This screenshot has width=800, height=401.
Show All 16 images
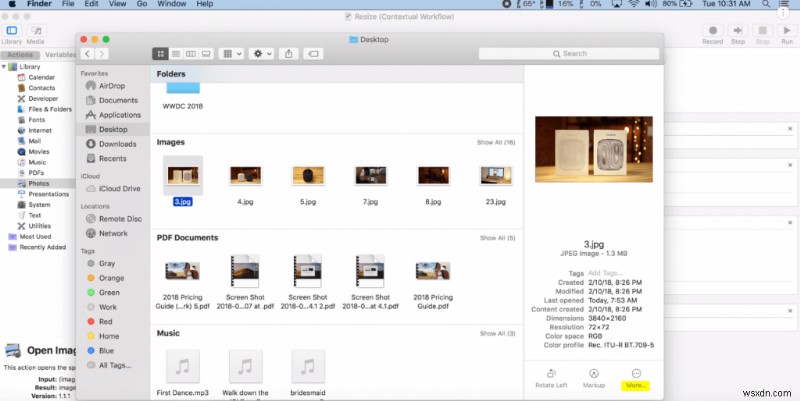[496, 142]
